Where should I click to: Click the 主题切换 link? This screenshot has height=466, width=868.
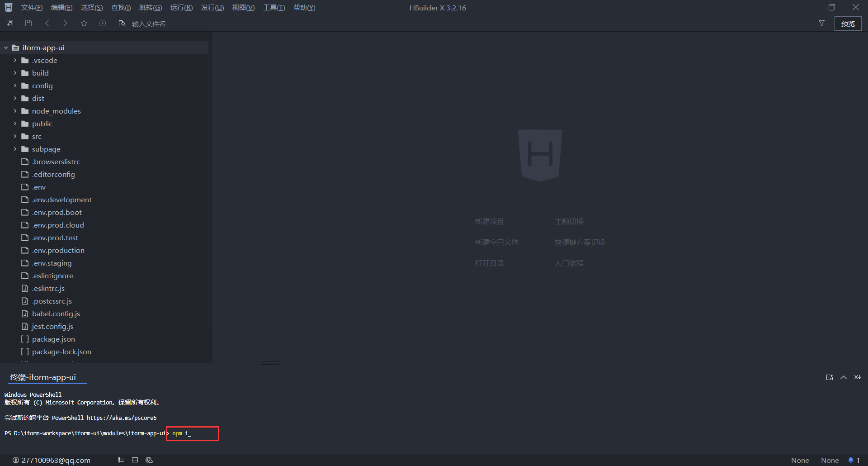[x=569, y=221]
